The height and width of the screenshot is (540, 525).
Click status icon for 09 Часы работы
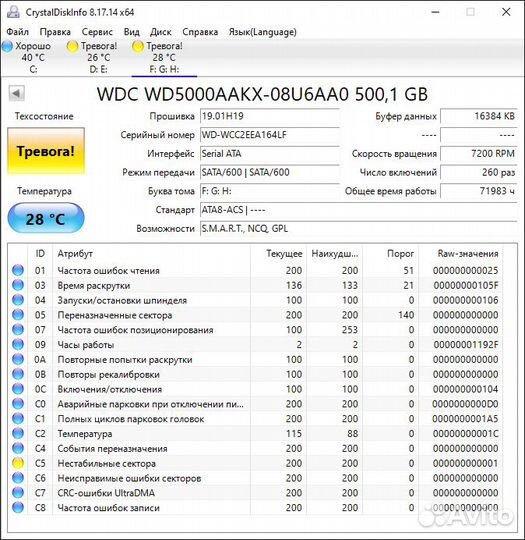click(18, 344)
